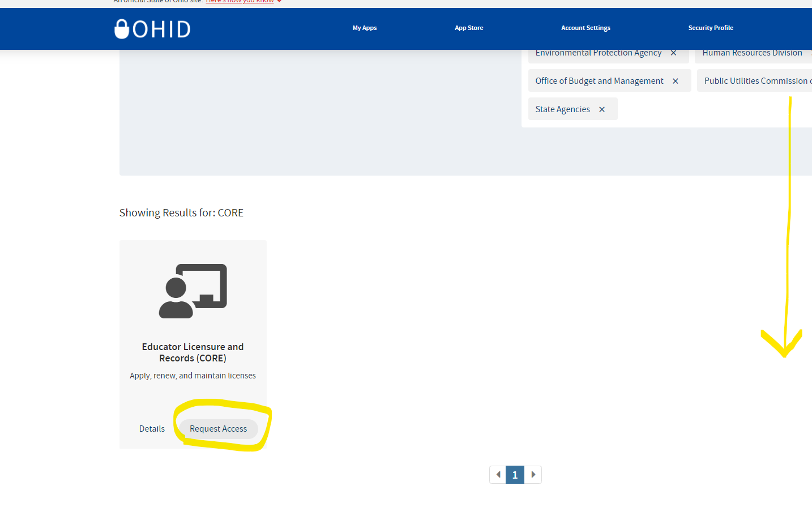
Task: Click the Human Resources Division filter chip
Action: pos(752,52)
